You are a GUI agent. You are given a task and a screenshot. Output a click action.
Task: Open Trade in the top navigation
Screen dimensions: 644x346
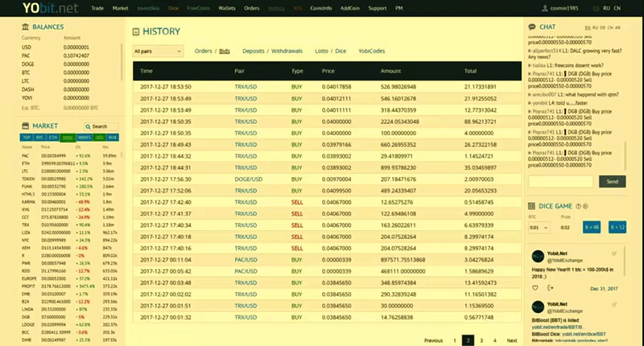(x=97, y=8)
